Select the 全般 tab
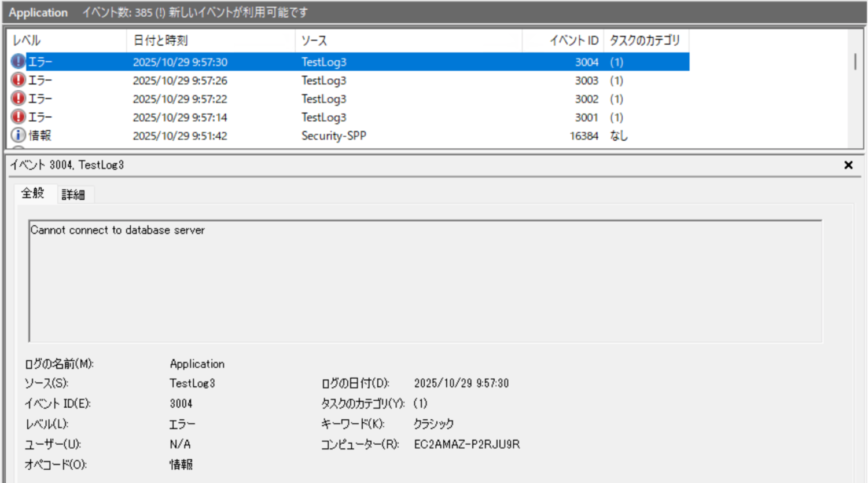 pos(33,193)
